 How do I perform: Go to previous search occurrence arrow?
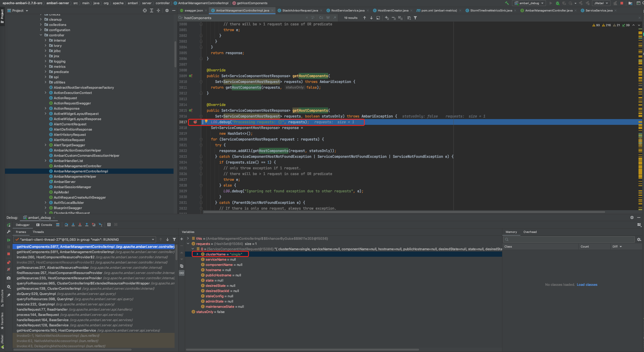click(x=365, y=18)
